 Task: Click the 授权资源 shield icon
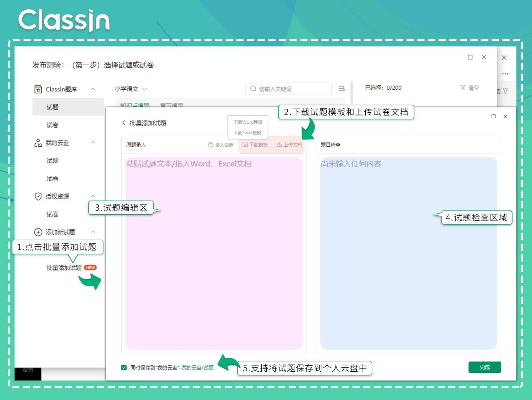pos(38,196)
